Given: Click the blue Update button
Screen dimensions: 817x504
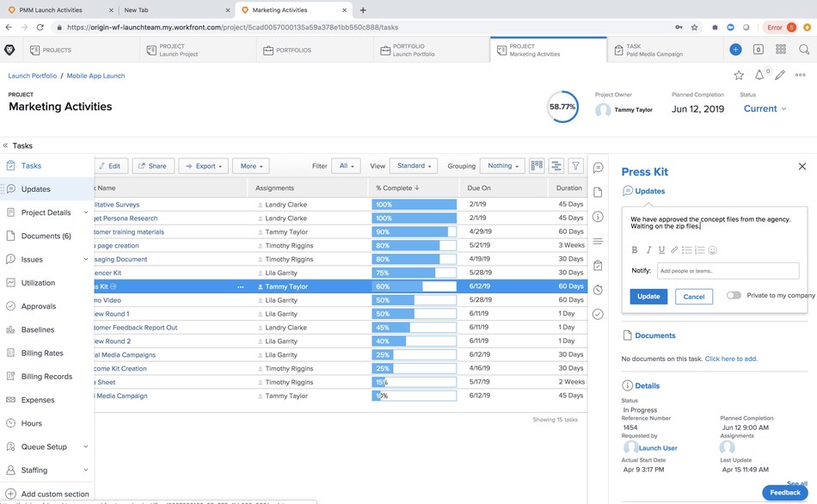Looking at the screenshot, I should (x=648, y=296).
